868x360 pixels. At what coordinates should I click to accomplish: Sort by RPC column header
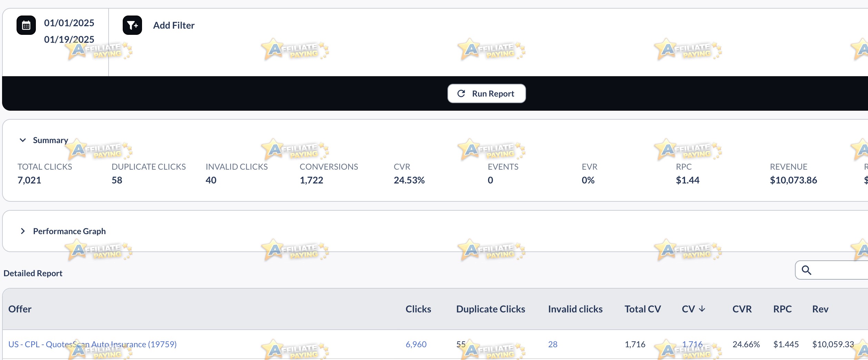pos(783,309)
